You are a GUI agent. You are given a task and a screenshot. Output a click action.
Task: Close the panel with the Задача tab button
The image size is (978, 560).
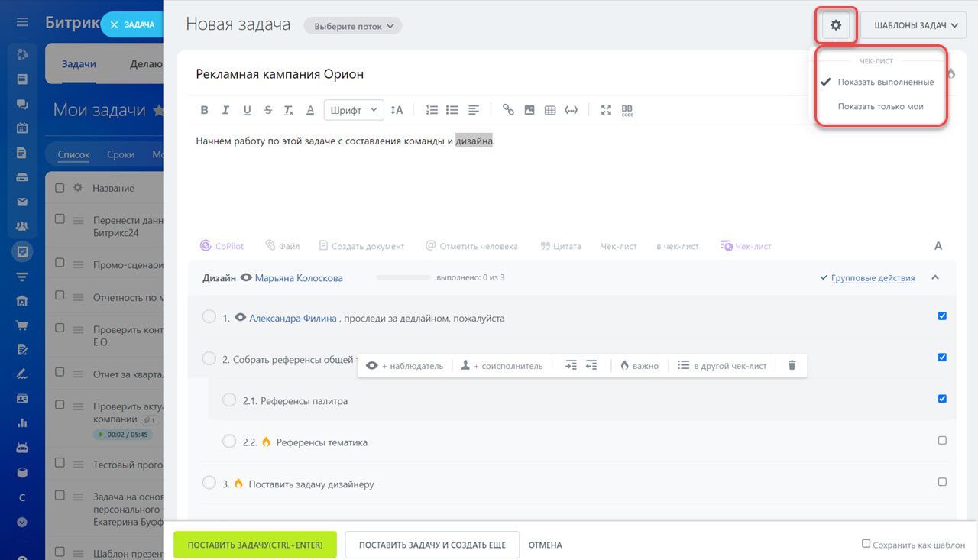click(x=132, y=24)
